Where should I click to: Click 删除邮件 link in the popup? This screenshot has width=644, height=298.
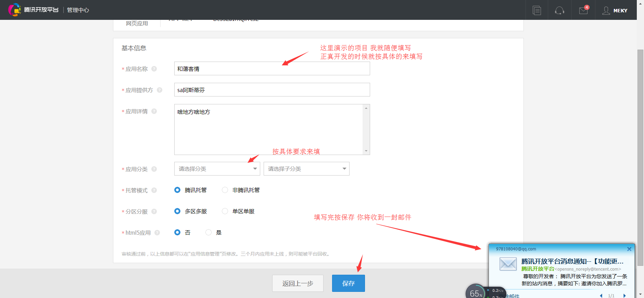tap(509, 296)
